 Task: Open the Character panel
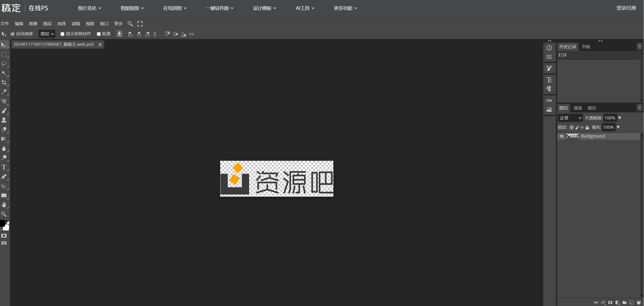click(549, 80)
